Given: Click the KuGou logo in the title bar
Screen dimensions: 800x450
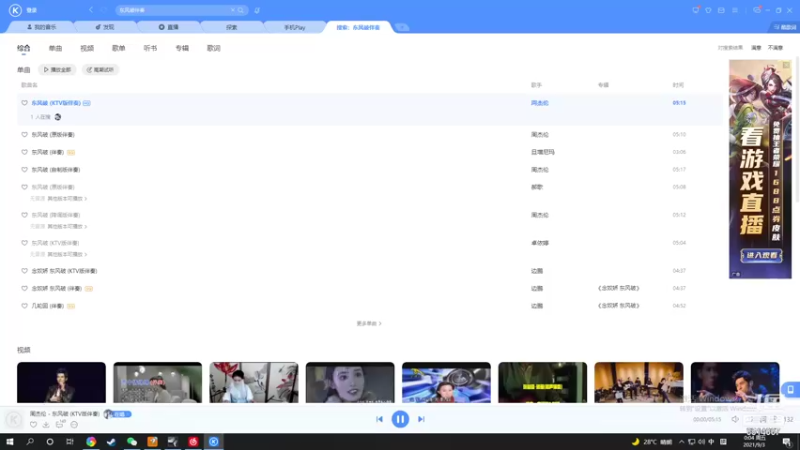Looking at the screenshot, I should click(15, 10).
